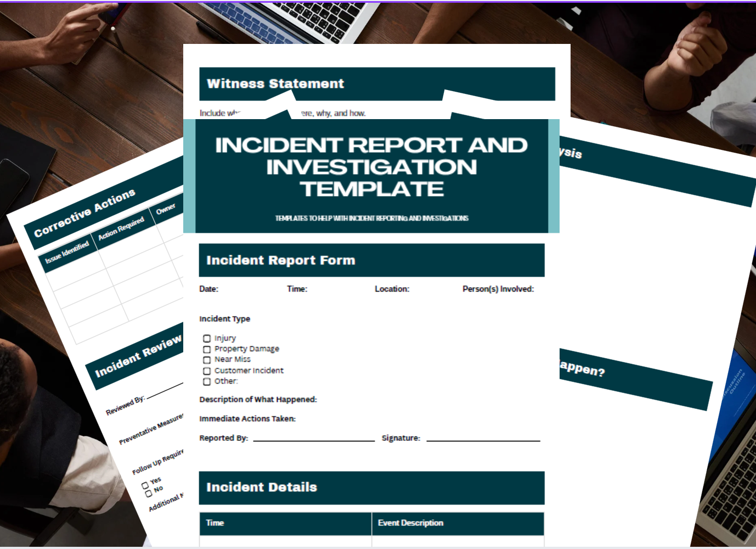Click the subtitle about templates for incident reporting
Screen dimensions: 756x549
click(x=371, y=218)
